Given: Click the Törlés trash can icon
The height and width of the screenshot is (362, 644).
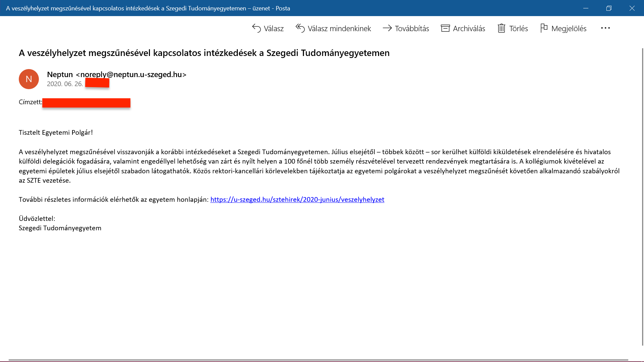Looking at the screenshot, I should tap(501, 28).
